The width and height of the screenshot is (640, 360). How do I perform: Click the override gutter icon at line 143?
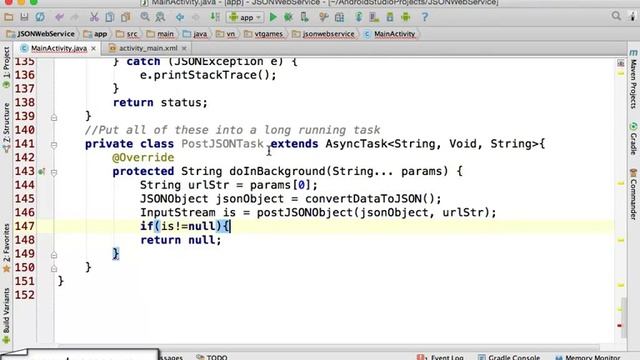[41, 172]
